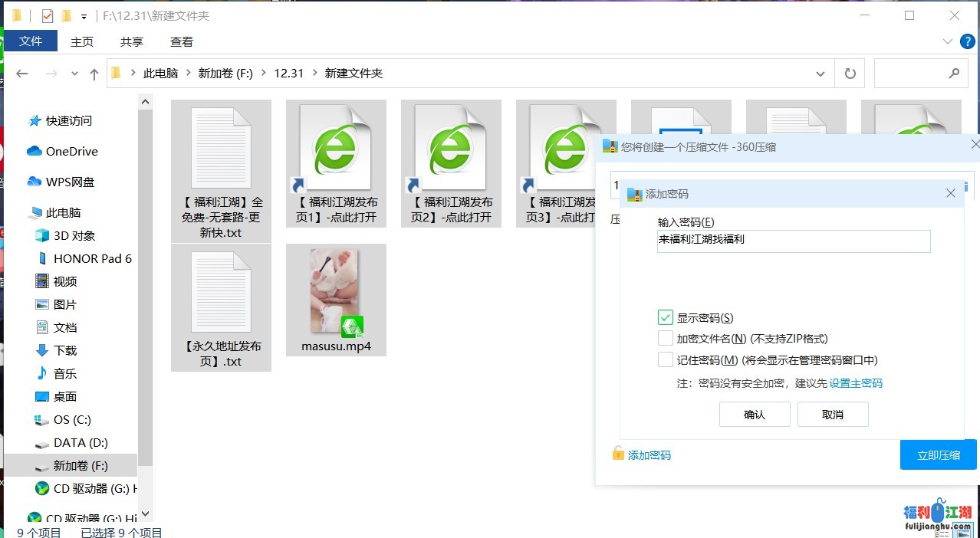Viewport: 980px width, 538px height.
Task: Open recent locations dropdown arrow
Action: click(x=74, y=74)
